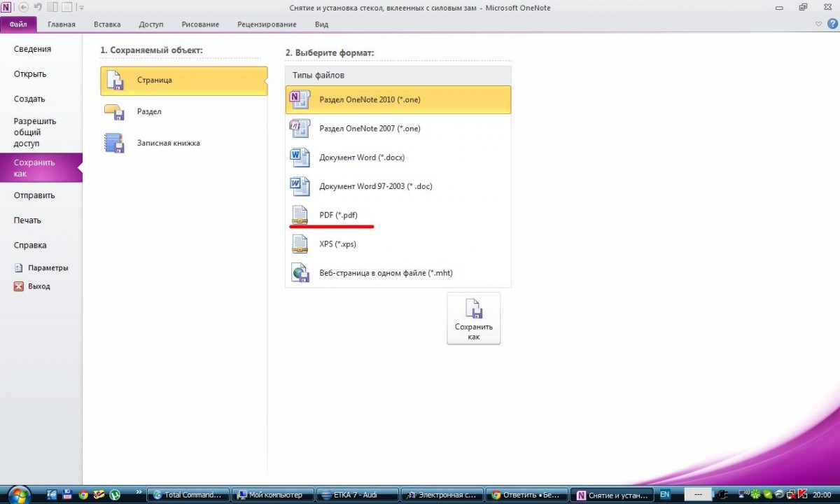Choose PDF (*.pdf) format
This screenshot has width=840, height=504.
(398, 215)
